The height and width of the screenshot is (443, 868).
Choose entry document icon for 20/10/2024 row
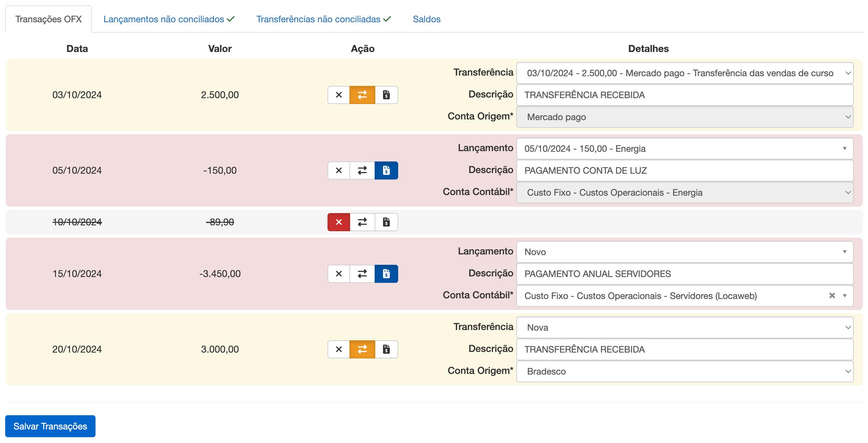pyautogui.click(x=386, y=349)
